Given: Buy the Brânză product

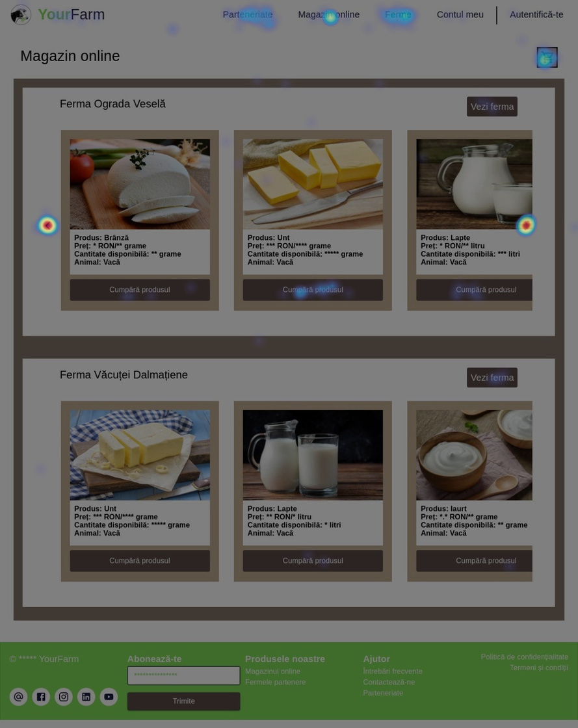Looking at the screenshot, I should [140, 290].
